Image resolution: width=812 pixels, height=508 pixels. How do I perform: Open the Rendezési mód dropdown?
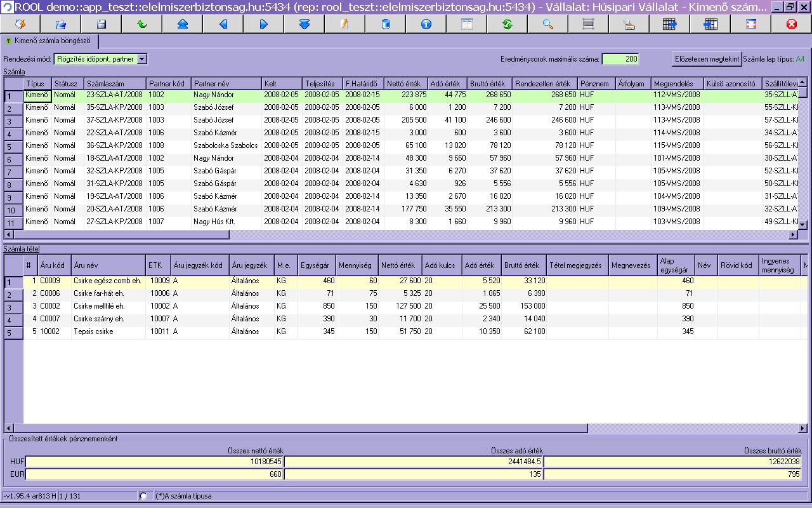click(141, 59)
